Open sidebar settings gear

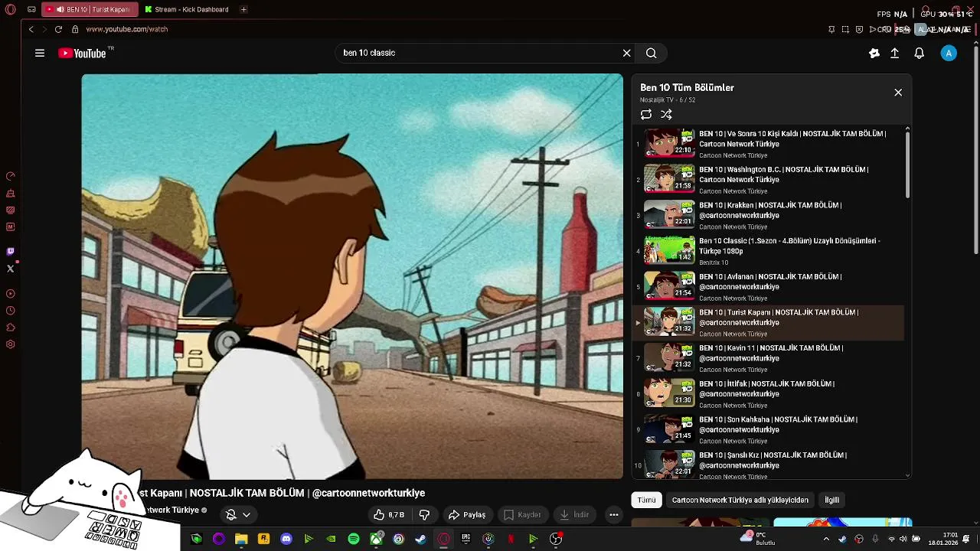(11, 344)
